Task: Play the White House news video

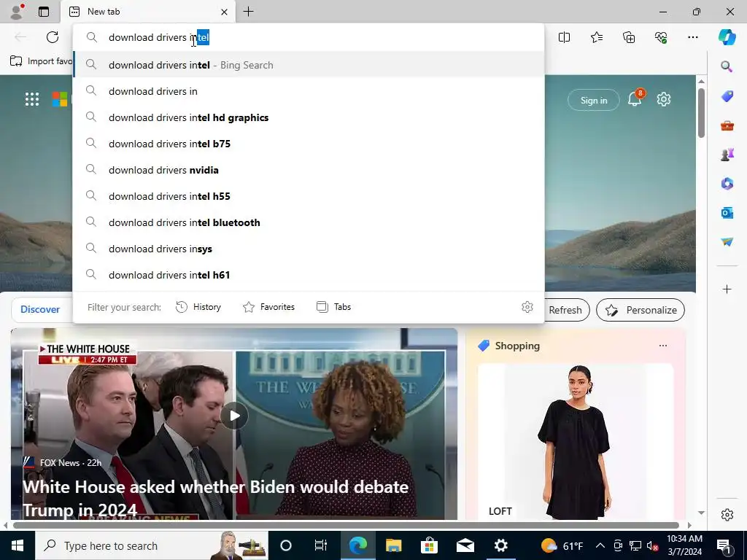Action: [x=234, y=416]
